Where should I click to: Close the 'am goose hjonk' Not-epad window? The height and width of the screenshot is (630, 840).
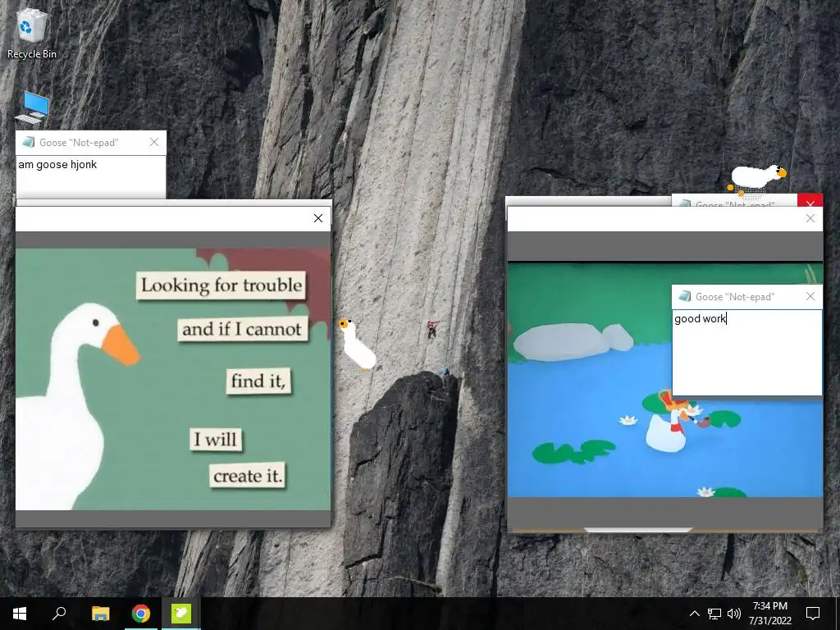154,142
